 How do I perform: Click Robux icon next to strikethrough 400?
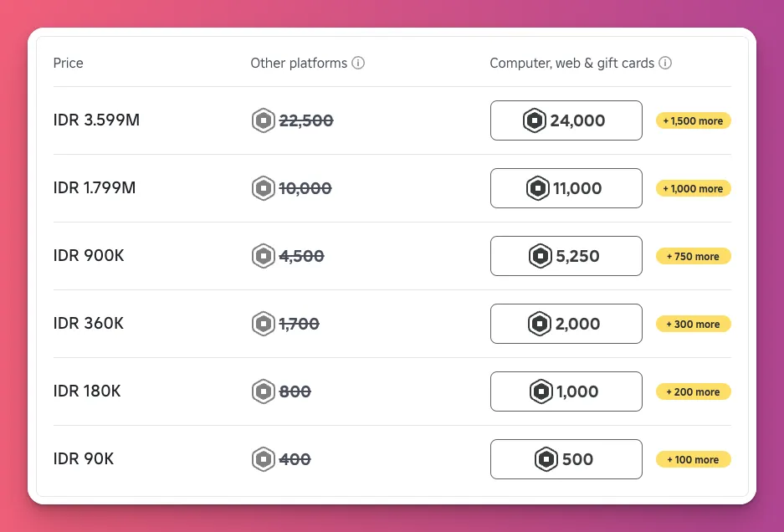[264, 459]
